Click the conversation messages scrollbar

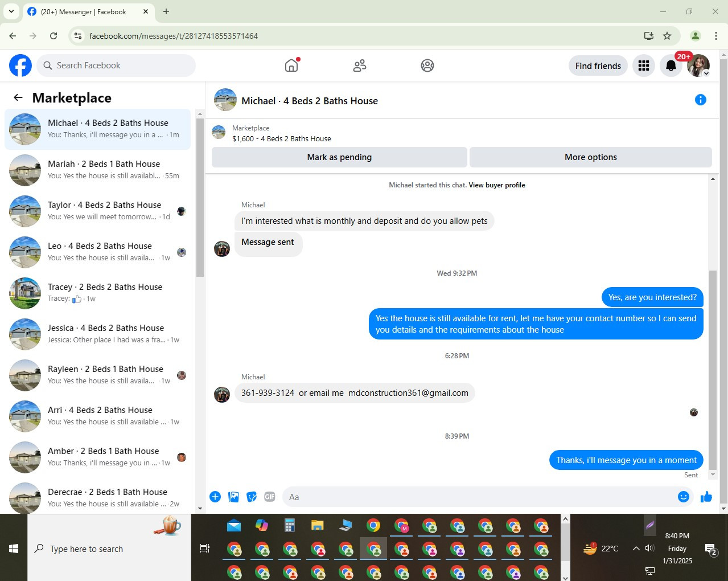click(x=713, y=370)
